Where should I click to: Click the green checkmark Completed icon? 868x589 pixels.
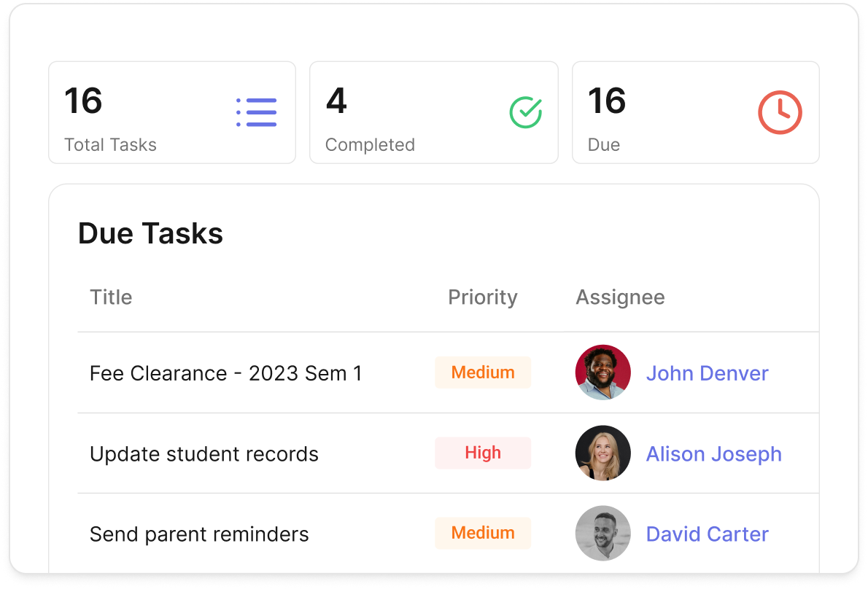click(x=525, y=112)
